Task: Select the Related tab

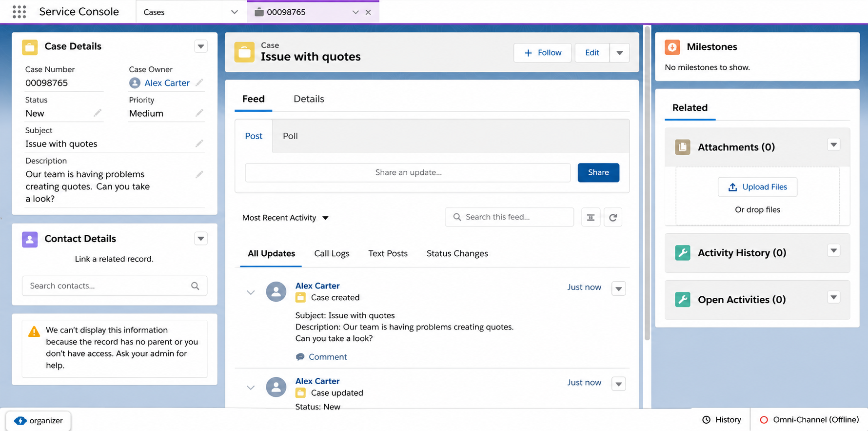Action: 690,108
